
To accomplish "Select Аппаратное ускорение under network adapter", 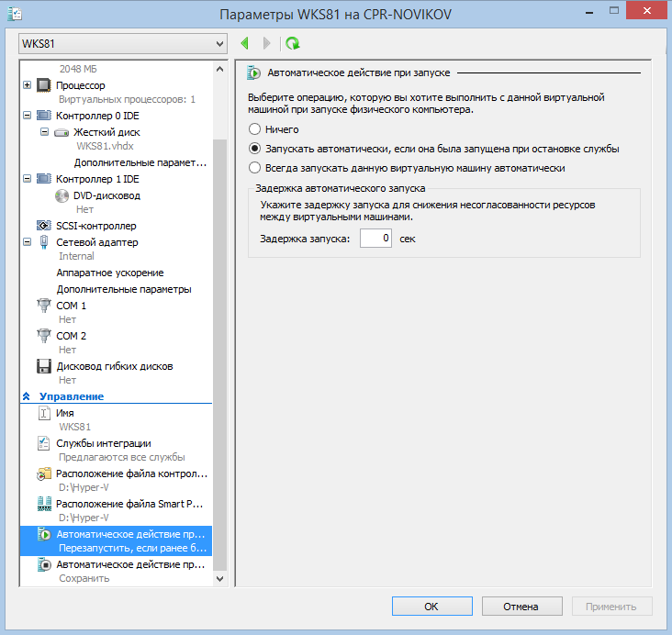I will tap(110, 273).
